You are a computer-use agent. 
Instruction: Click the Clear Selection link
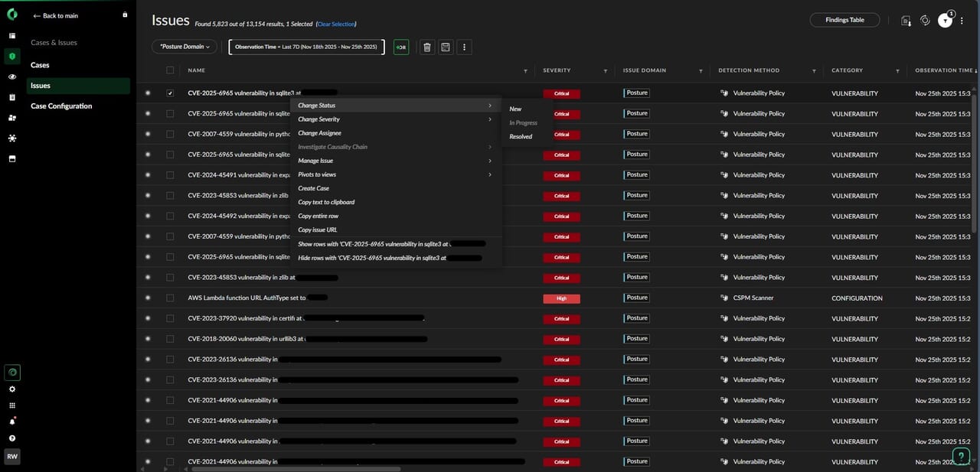(336, 24)
